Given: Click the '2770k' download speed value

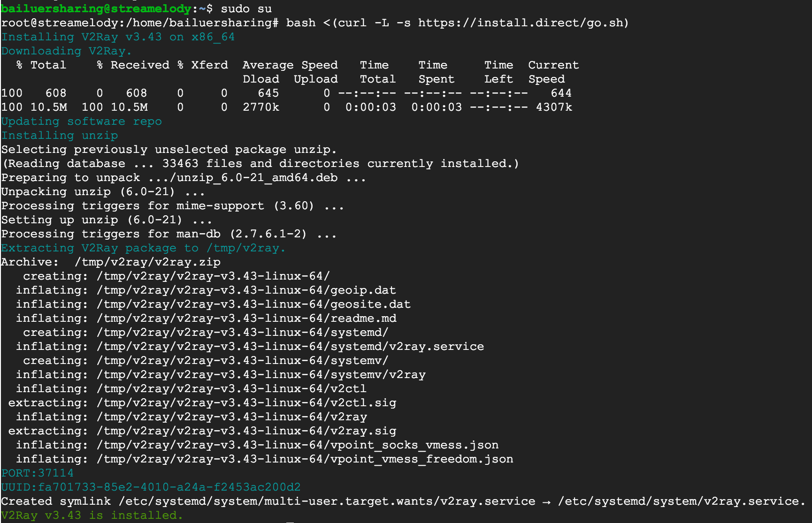Looking at the screenshot, I should [x=261, y=107].
